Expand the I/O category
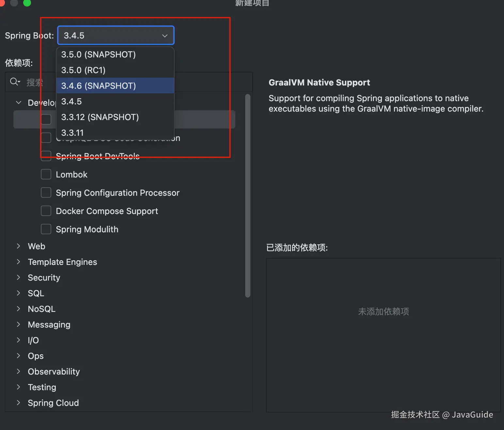The width and height of the screenshot is (504, 430). (x=19, y=340)
